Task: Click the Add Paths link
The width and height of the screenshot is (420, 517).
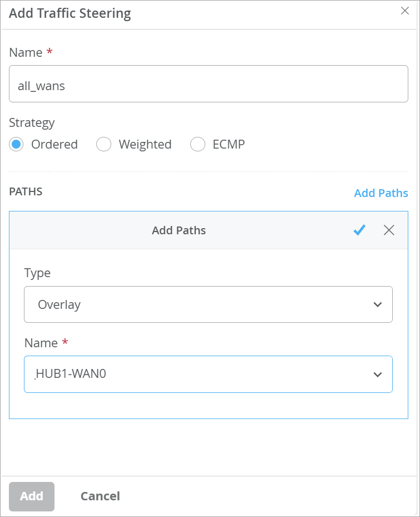Action: click(x=381, y=193)
